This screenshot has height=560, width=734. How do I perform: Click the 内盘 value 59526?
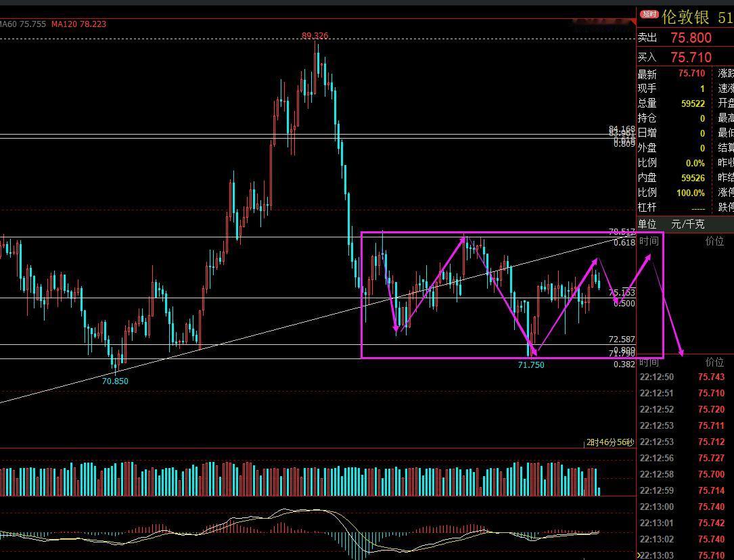coord(693,178)
